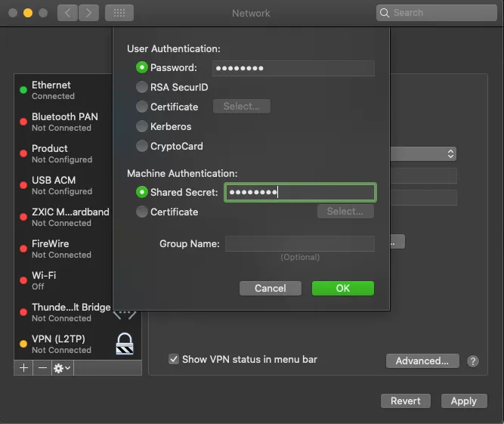
Task: Click the search magnifier icon
Action: [x=385, y=13]
